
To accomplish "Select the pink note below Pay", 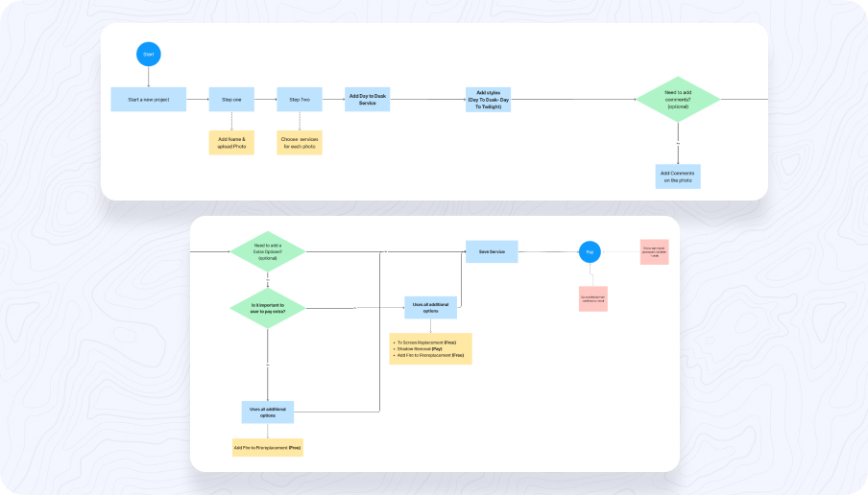I will click(592, 298).
